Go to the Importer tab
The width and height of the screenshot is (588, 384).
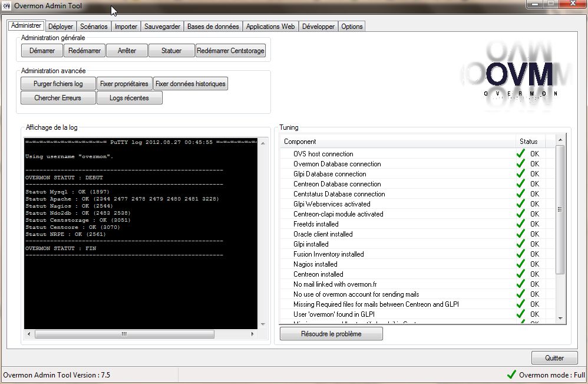coord(126,27)
